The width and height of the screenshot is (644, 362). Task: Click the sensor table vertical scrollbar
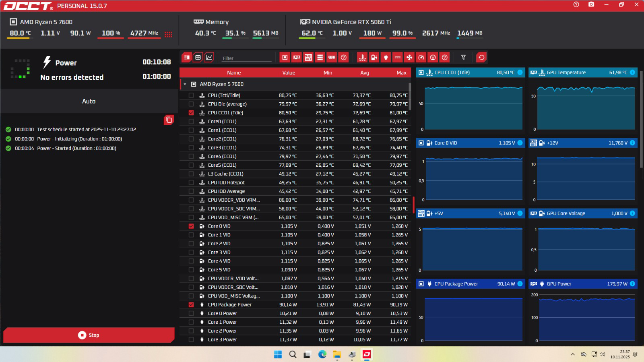pos(410,97)
